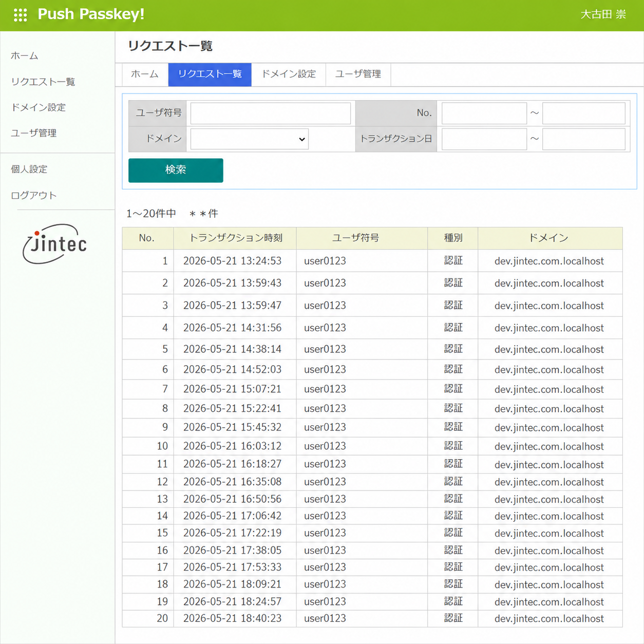Screen dimensions: 644x644
Task: Click user0123 in row No. 10
Action: pos(325,446)
